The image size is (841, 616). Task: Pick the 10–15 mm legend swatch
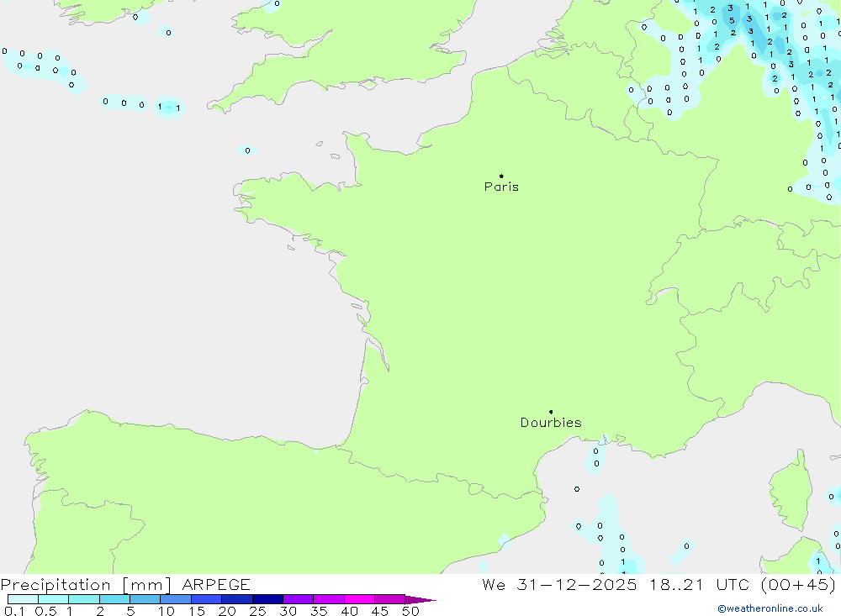click(176, 600)
